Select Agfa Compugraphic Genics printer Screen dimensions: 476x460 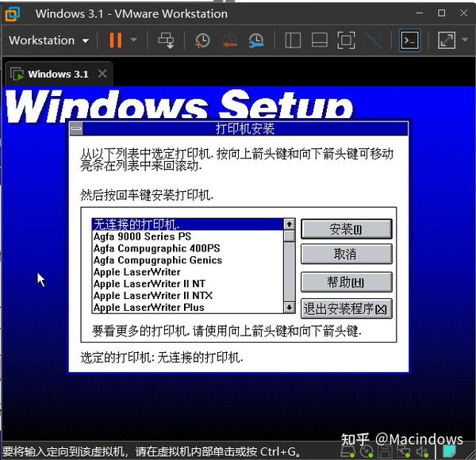187,260
